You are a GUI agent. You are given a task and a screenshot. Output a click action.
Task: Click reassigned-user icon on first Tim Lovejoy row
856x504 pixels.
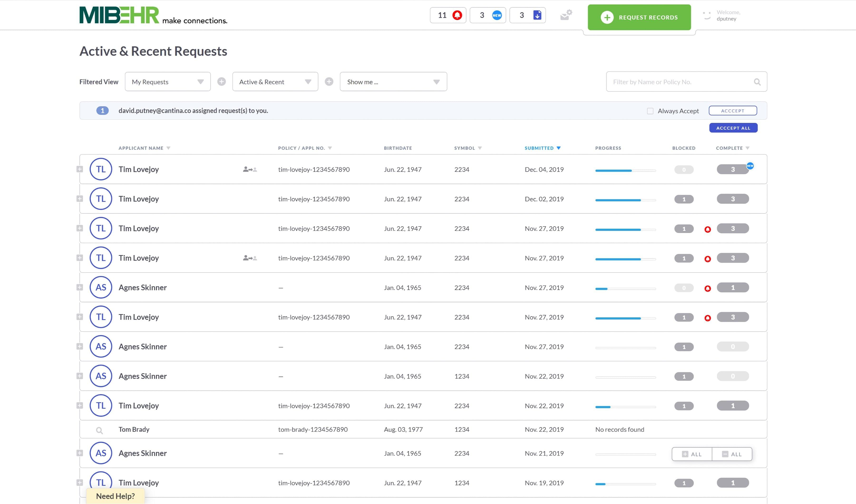tap(250, 170)
